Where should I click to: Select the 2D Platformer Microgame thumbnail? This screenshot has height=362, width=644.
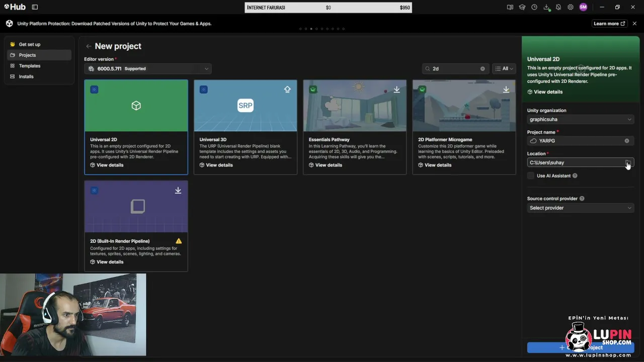click(464, 106)
